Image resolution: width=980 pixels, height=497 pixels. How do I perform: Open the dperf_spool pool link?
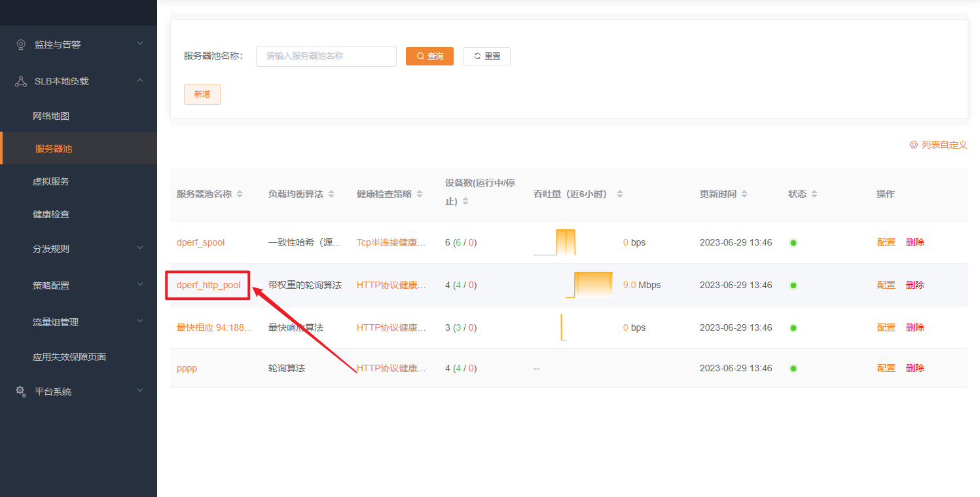click(200, 242)
